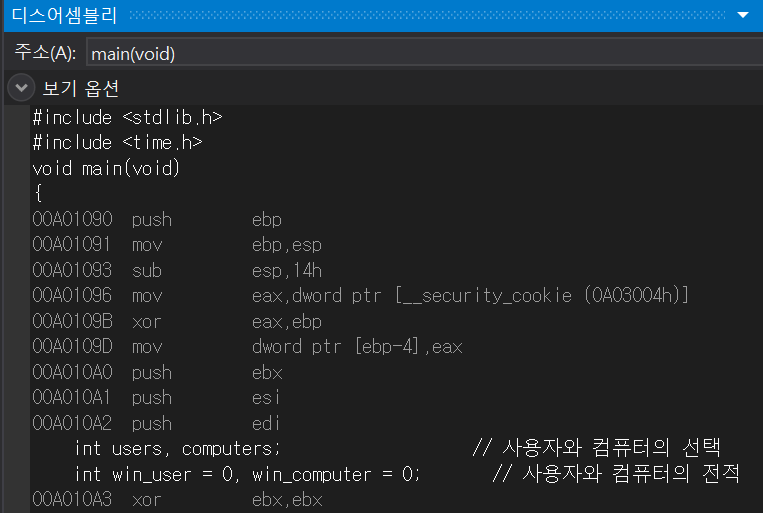Click address 00A010A0 push ebx line

pos(157,372)
